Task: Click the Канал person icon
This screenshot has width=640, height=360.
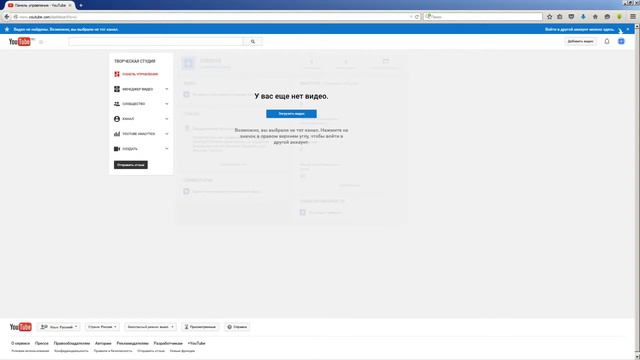Action: [117, 119]
